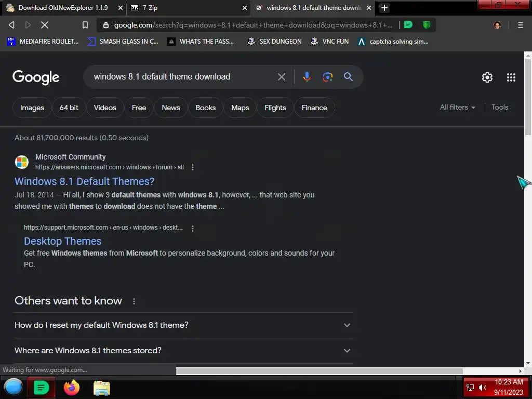Click the browser forward arrow
The height and width of the screenshot is (399, 532).
(28, 25)
